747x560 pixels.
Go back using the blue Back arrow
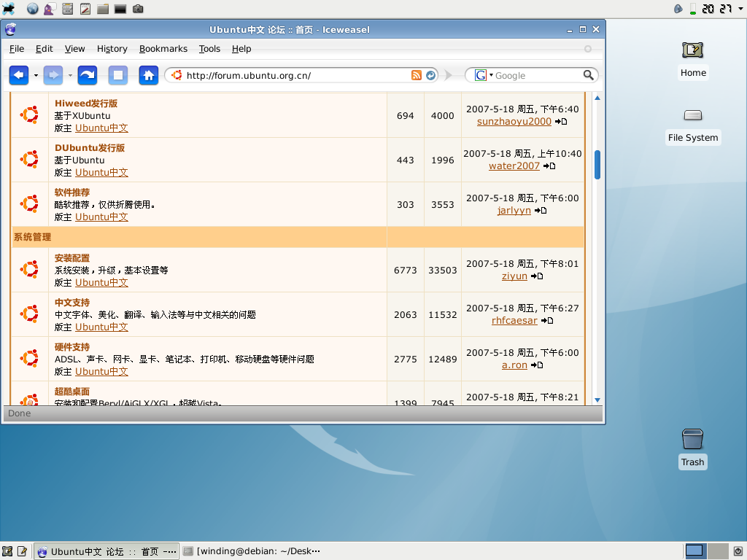click(19, 75)
